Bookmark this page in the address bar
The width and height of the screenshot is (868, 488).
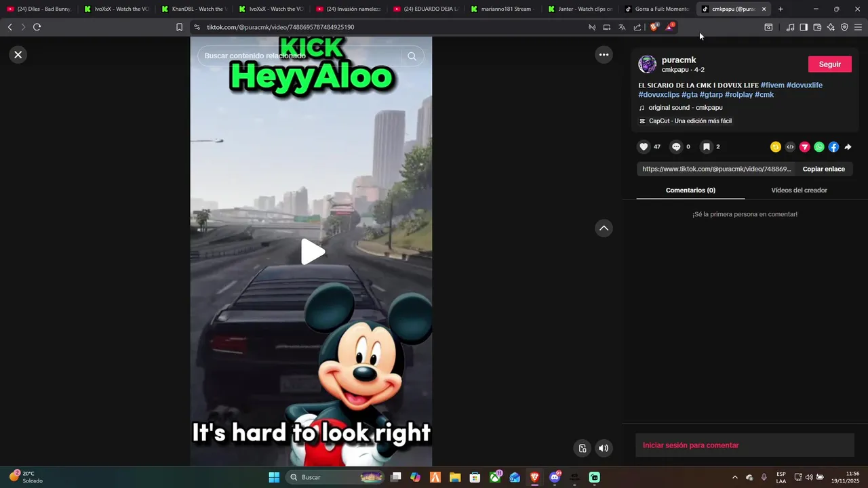point(179,27)
